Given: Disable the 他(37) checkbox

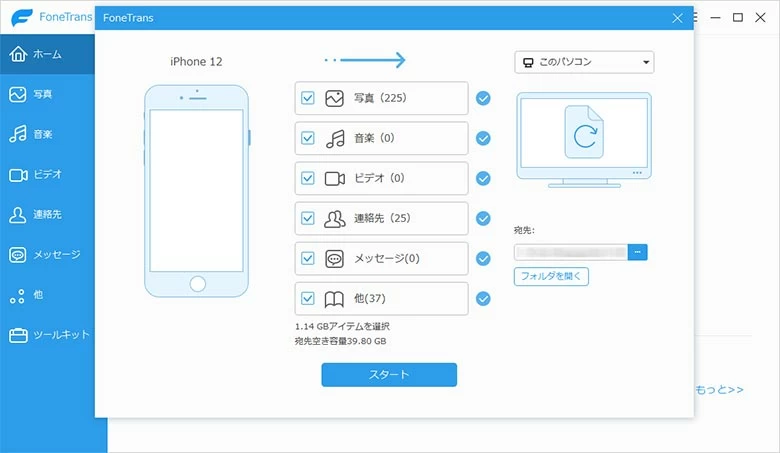Looking at the screenshot, I should tap(308, 298).
